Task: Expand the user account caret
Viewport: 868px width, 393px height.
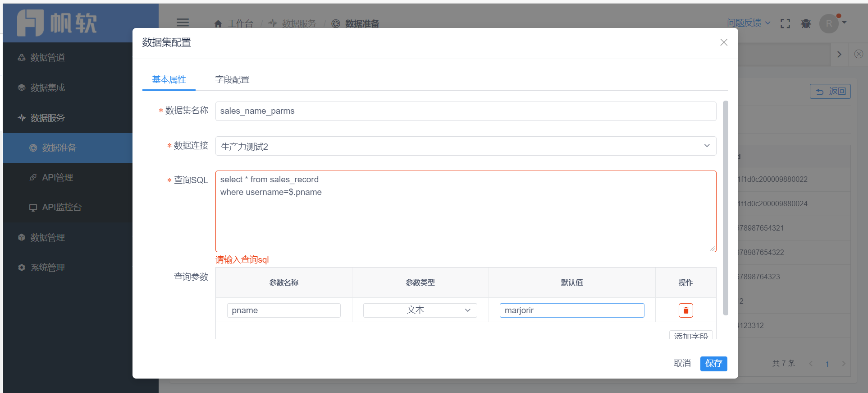Action: tap(844, 22)
